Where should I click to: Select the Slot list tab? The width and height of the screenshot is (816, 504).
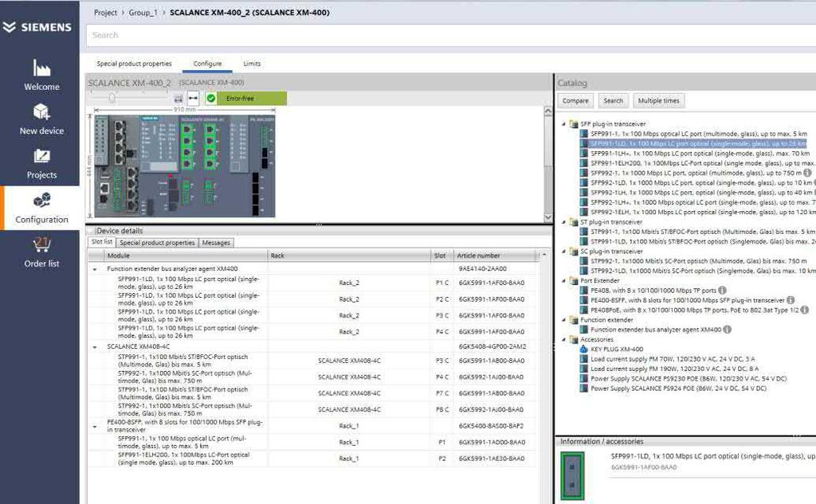[101, 242]
